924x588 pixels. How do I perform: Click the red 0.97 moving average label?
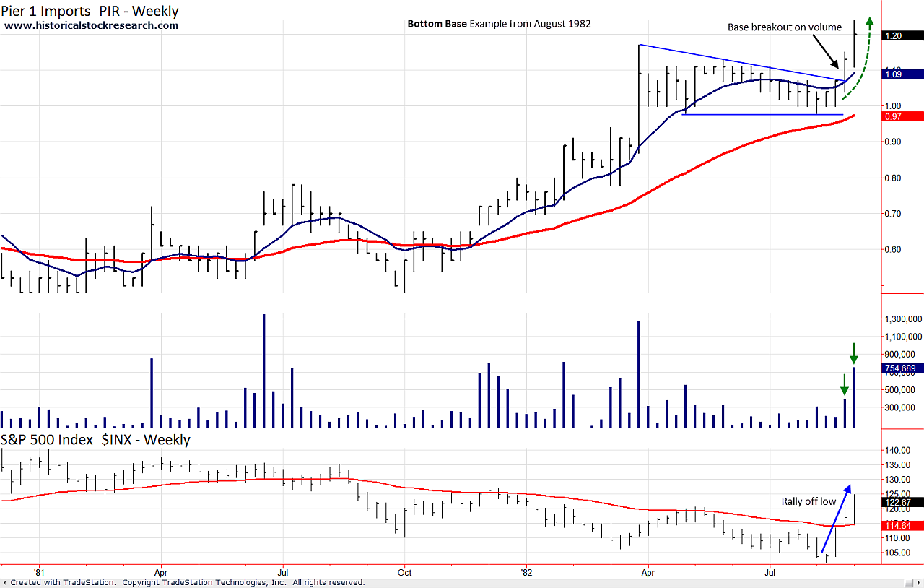902,116
